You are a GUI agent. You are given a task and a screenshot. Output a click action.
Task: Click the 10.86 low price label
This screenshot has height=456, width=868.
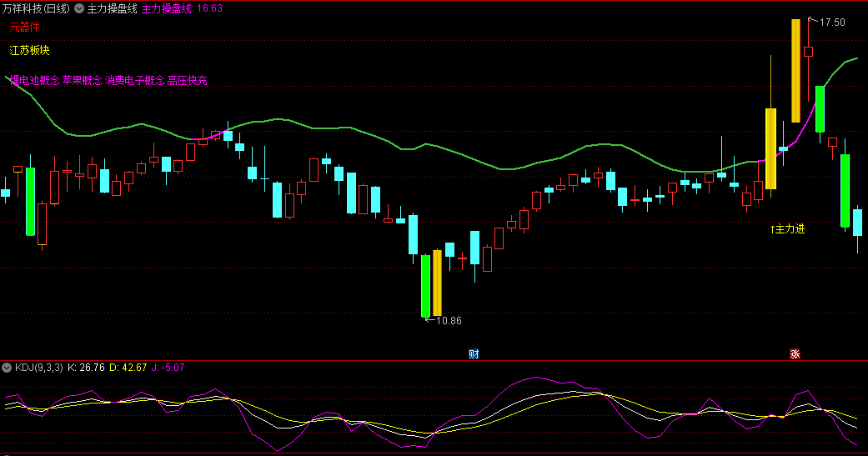click(x=449, y=321)
